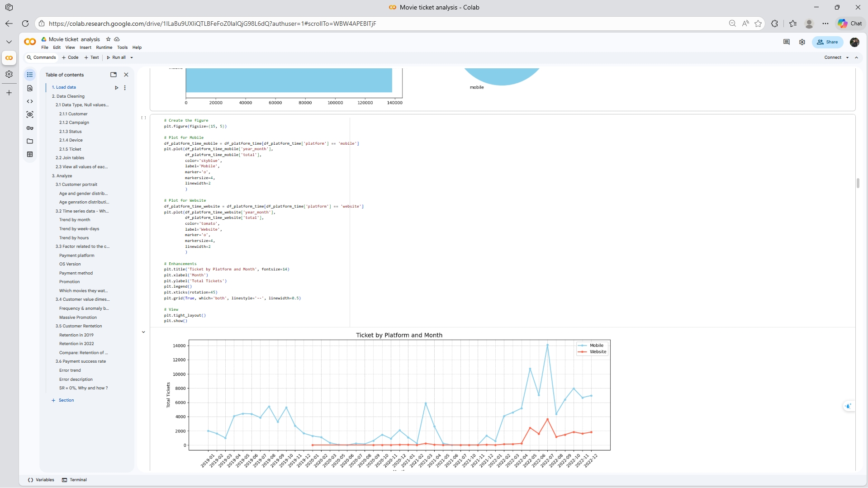Click the notebook vertical scrollbar thumb
The height and width of the screenshot is (488, 868).
858,183
